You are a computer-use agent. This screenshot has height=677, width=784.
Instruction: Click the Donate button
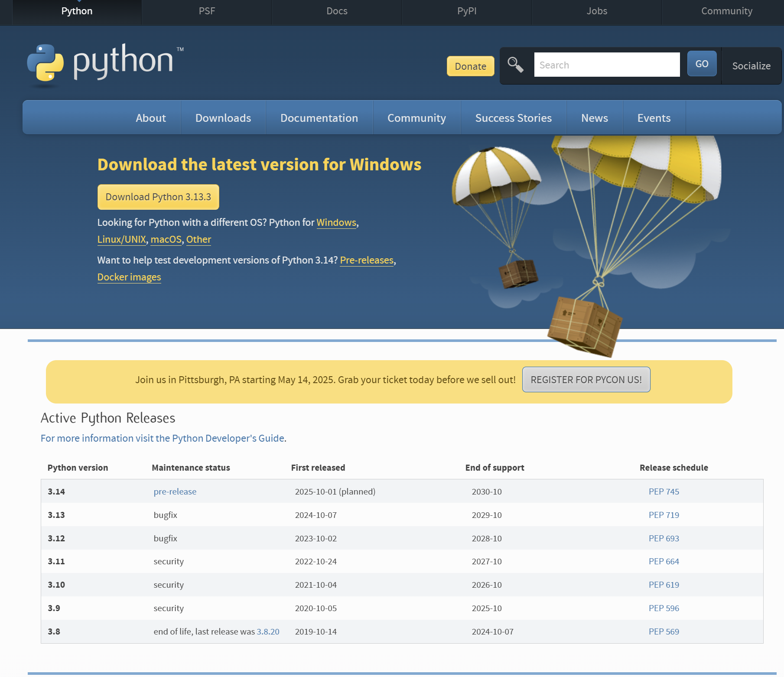pos(470,66)
